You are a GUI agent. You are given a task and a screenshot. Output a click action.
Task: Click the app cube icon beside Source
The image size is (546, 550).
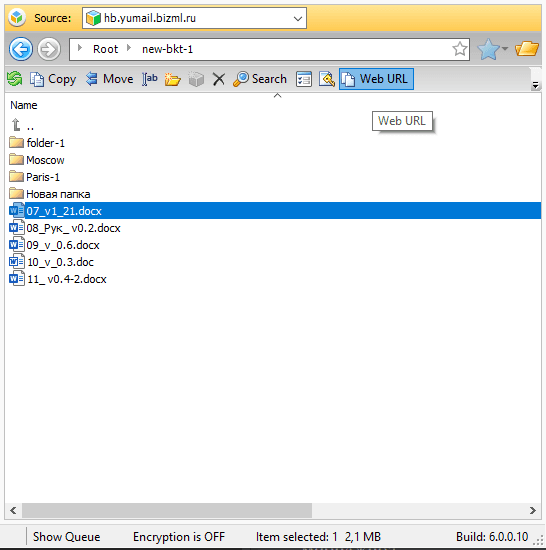point(17,18)
